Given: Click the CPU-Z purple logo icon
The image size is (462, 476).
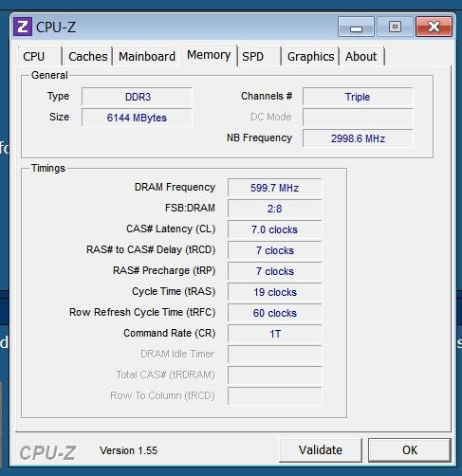Looking at the screenshot, I should [23, 27].
